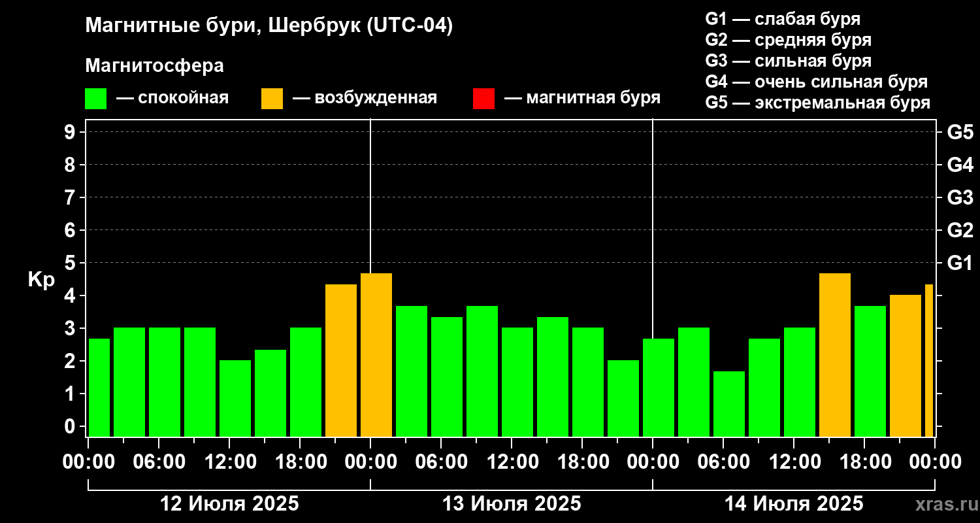This screenshot has height=523, width=980.
Task: Click the 'G5 — экстремальная буря' description
Action: click(818, 103)
